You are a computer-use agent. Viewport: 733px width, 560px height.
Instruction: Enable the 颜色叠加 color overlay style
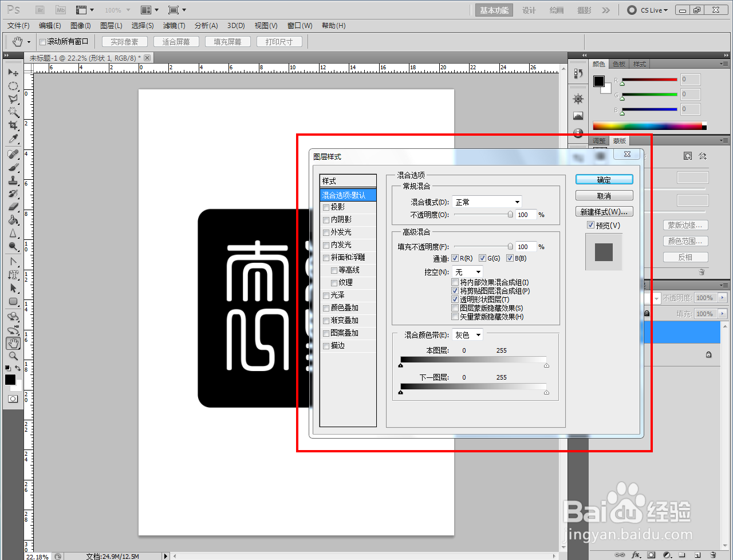[x=326, y=308]
